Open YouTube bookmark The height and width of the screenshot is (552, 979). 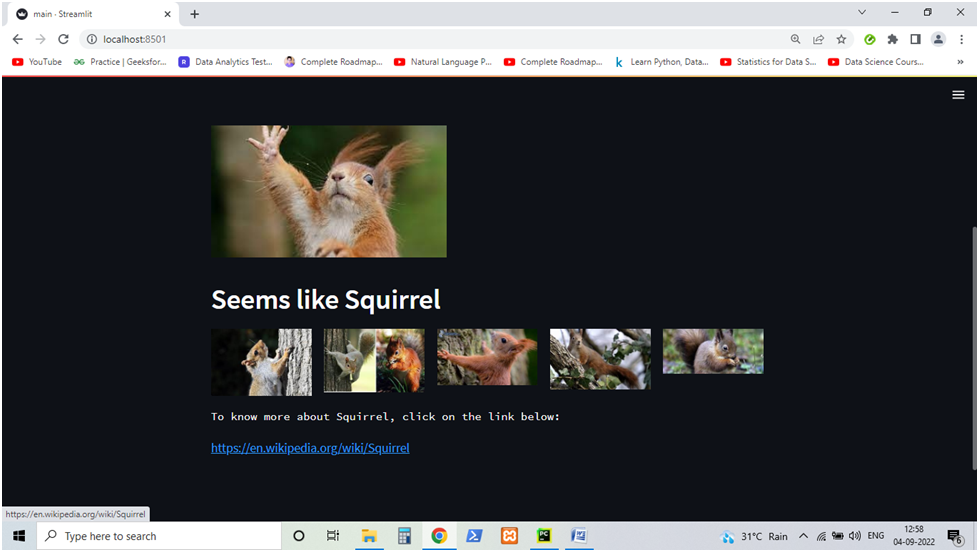pyautogui.click(x=37, y=62)
